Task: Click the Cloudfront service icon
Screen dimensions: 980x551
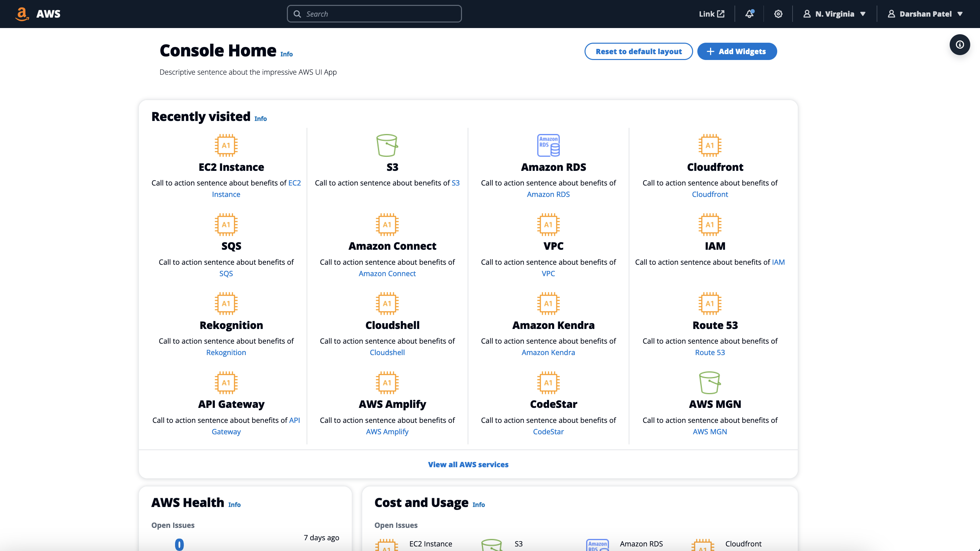Action: point(709,146)
